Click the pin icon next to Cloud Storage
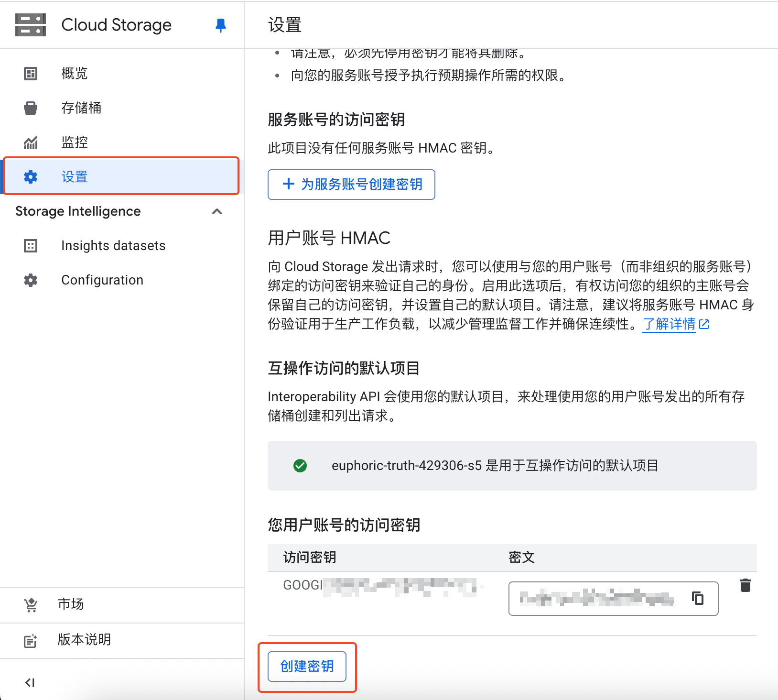Image resolution: width=778 pixels, height=700 pixels. tap(220, 25)
